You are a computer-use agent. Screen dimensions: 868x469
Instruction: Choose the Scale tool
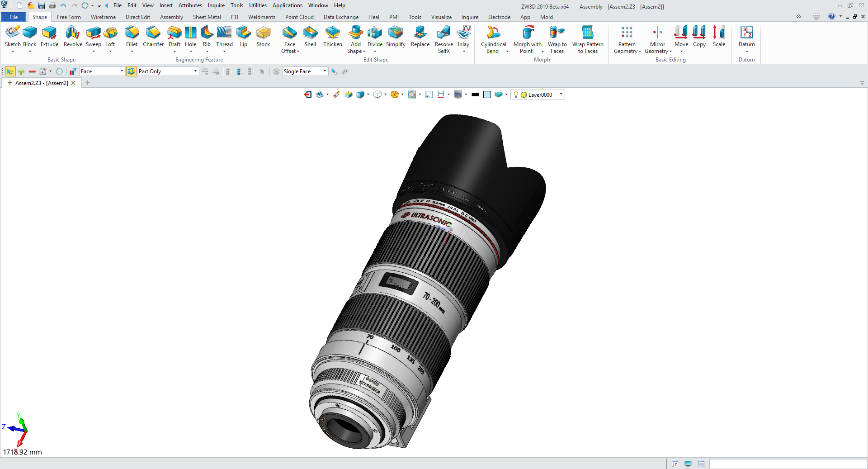coord(719,36)
